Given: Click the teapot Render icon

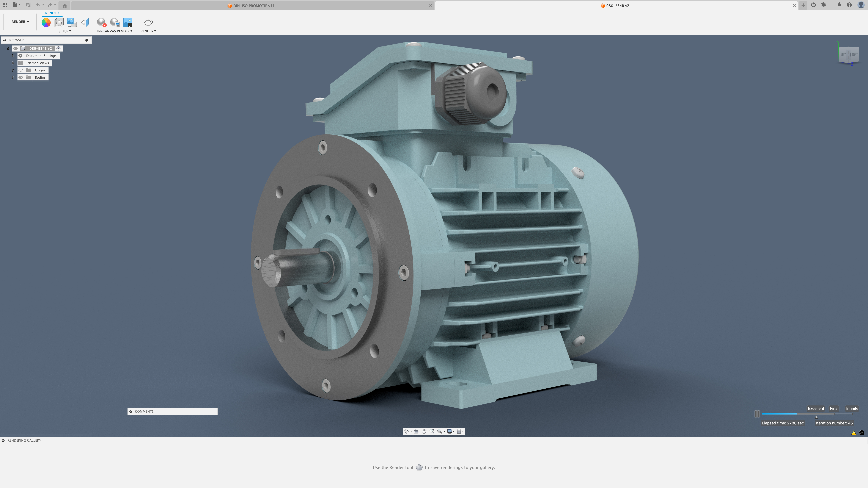Looking at the screenshot, I should coord(148,23).
